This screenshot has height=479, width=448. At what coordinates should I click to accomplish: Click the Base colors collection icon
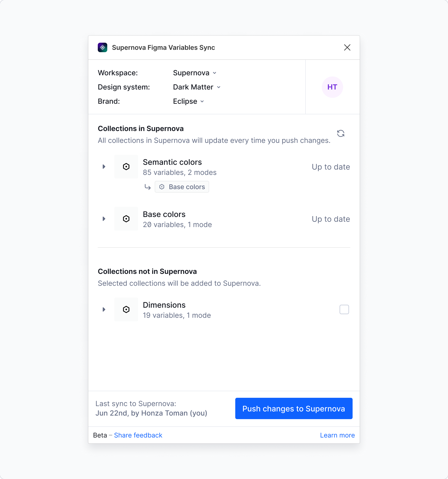(x=126, y=219)
